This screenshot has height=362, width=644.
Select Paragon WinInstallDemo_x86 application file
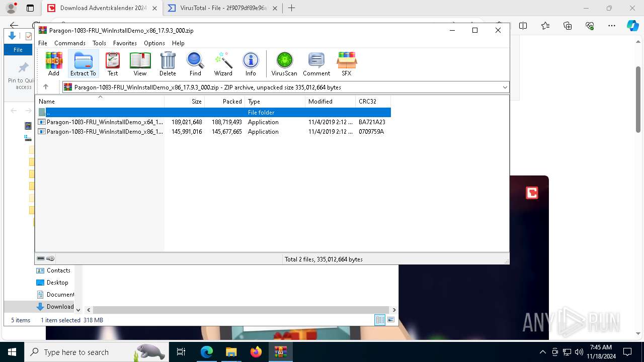213,132
